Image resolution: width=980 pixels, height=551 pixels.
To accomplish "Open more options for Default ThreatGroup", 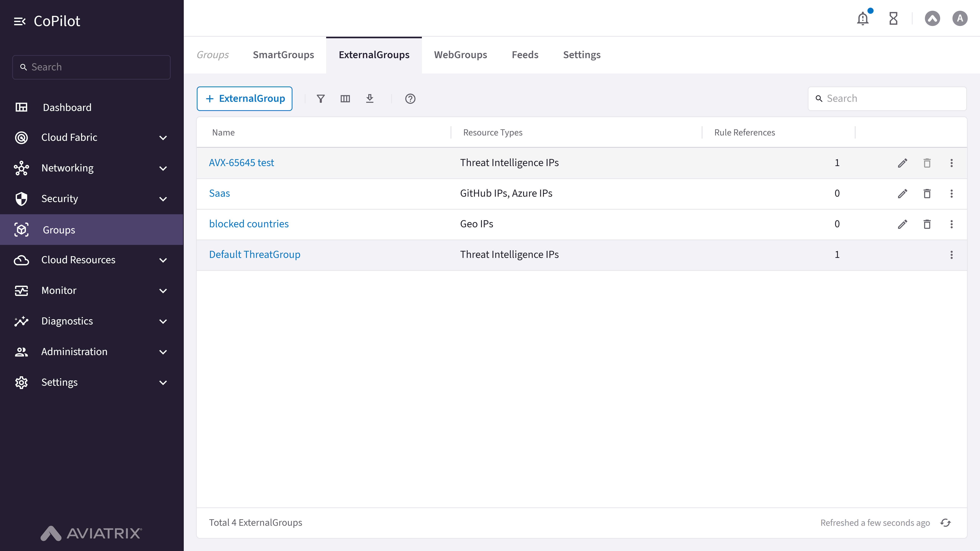I will 951,255.
